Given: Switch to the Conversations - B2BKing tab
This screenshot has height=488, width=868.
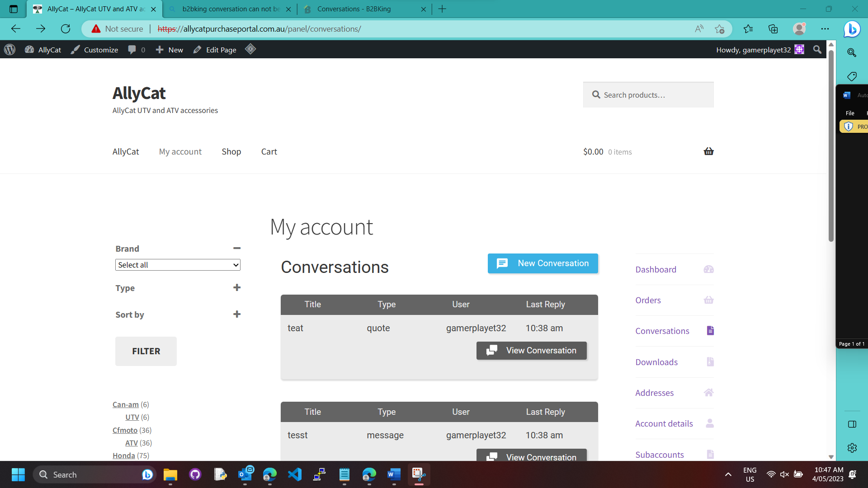Looking at the screenshot, I should (x=354, y=9).
